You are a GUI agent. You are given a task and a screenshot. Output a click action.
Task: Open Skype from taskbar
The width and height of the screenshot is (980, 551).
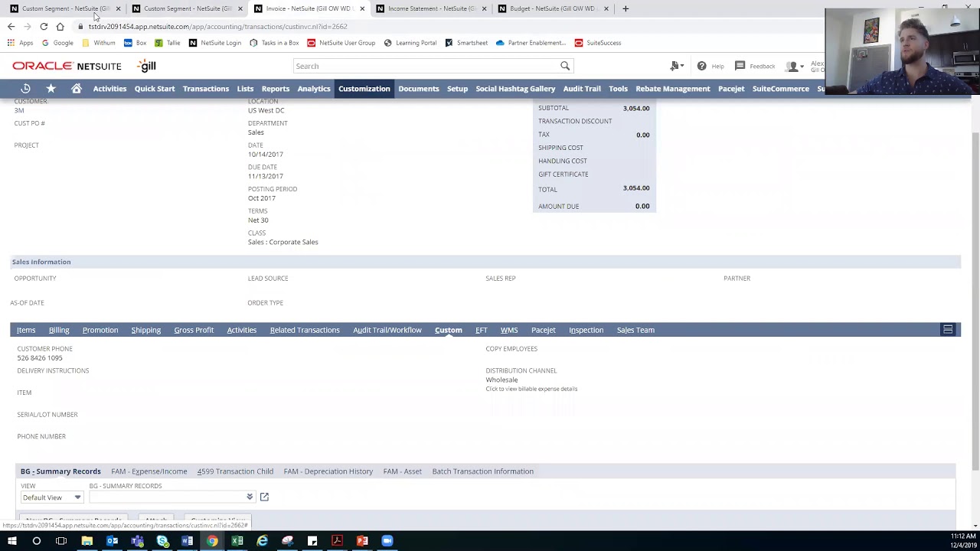pos(162,541)
